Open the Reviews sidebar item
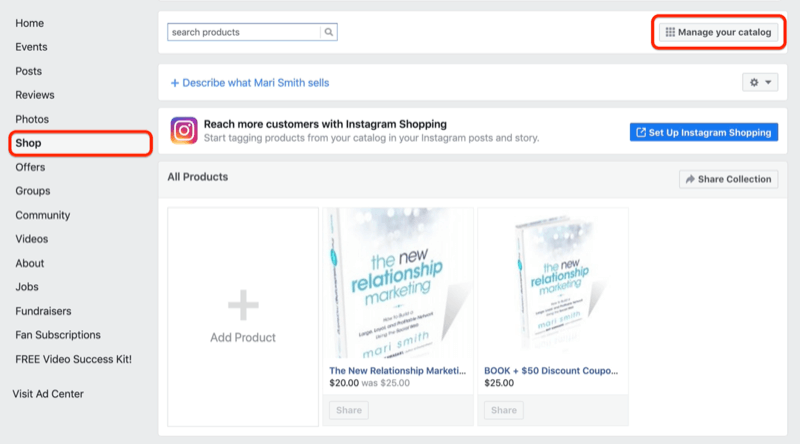 (35, 95)
